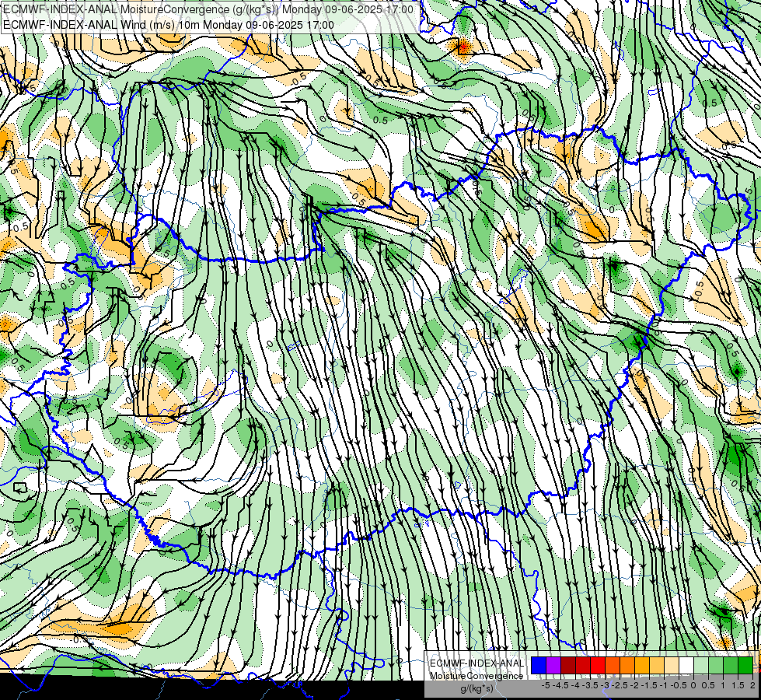The width and height of the screenshot is (761, 700).
Task: Select the -3.5 scale label
Action: (590, 685)
